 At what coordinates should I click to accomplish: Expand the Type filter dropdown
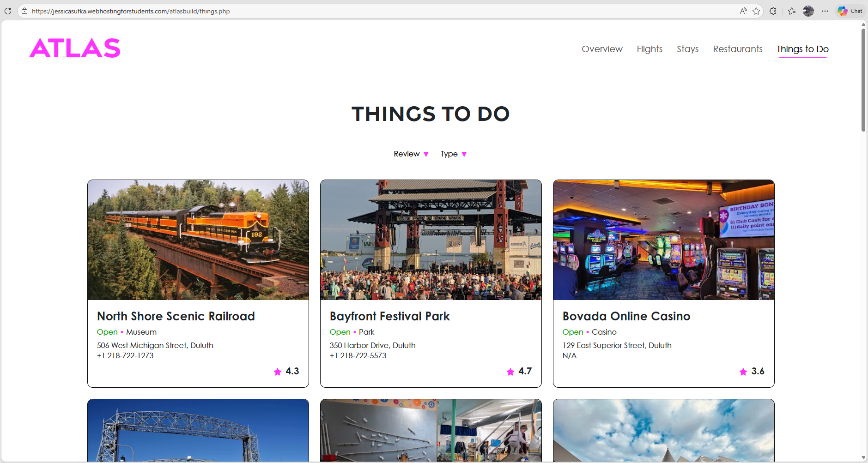click(454, 154)
